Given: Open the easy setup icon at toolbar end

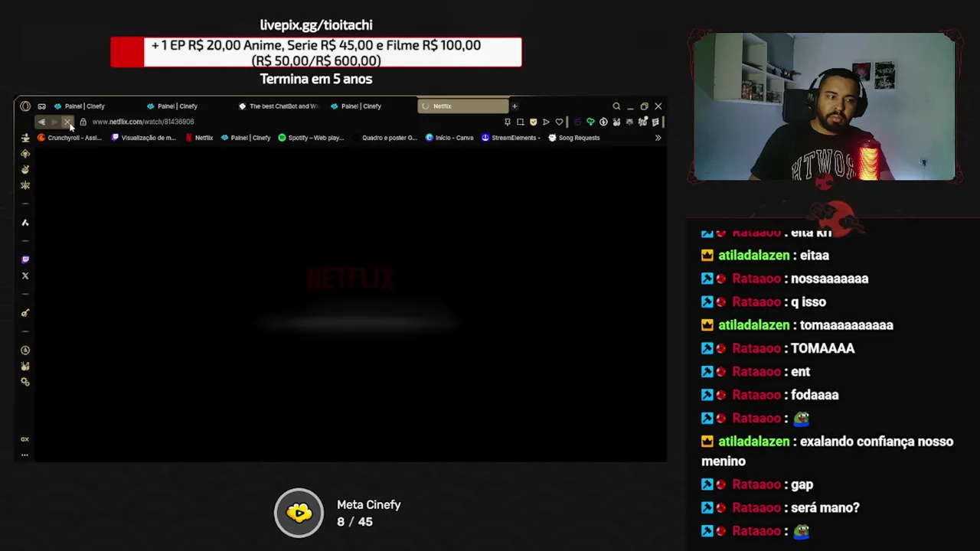Looking at the screenshot, I should (655, 122).
